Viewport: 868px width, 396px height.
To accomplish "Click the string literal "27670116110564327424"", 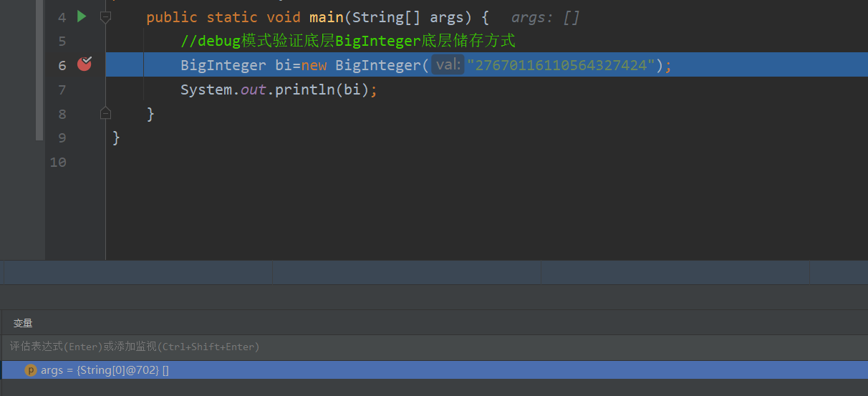I will point(561,65).
